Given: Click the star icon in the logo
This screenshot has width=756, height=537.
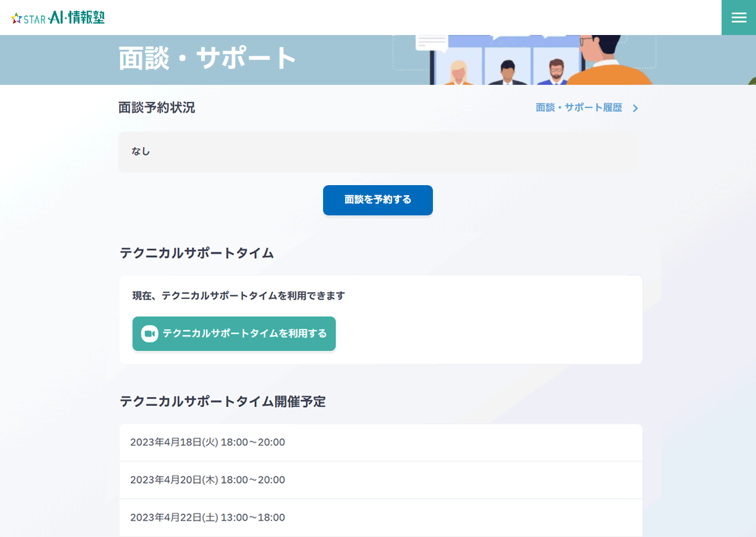Looking at the screenshot, I should 17,18.
